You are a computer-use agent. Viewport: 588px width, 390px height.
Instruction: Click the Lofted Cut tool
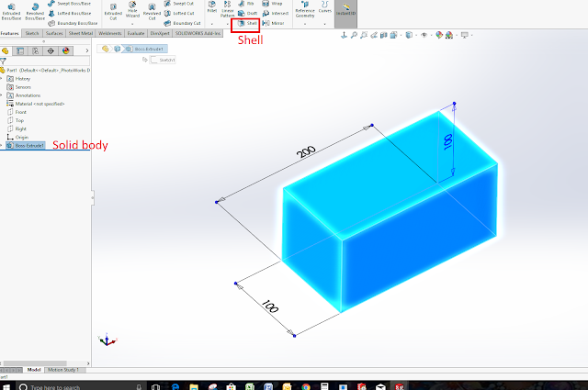179,13
